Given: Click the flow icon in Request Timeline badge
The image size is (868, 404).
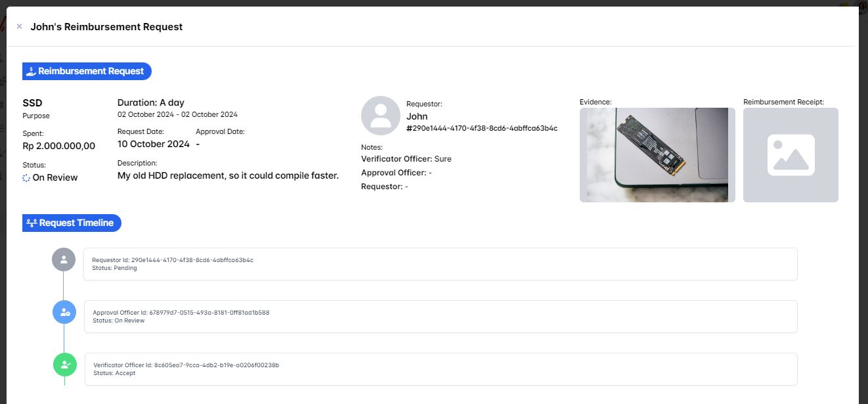Looking at the screenshot, I should point(31,223).
